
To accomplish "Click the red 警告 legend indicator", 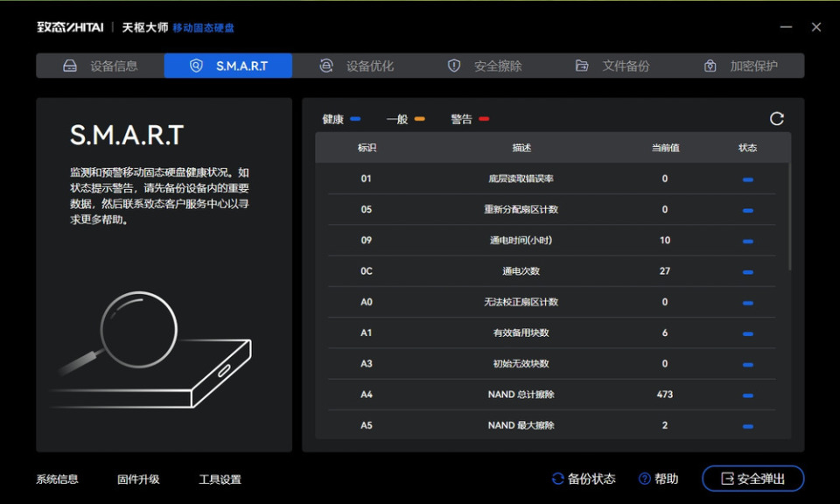I will tap(484, 119).
